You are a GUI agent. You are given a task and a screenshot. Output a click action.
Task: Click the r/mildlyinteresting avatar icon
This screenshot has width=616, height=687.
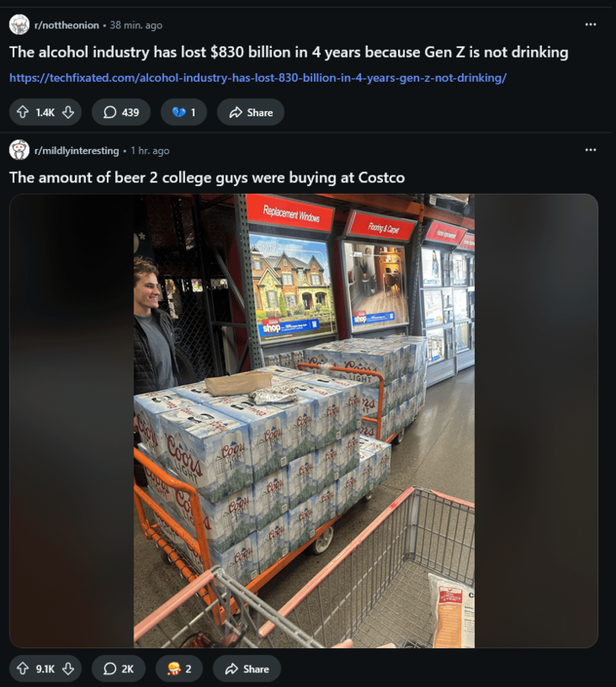tap(19, 150)
